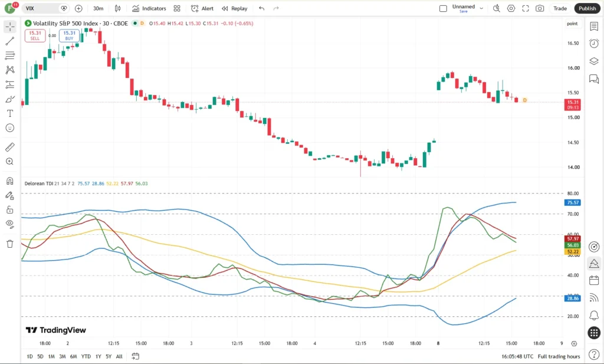Image resolution: width=604 pixels, height=364 pixels.
Task: Open the candle chart type selector
Action: pos(118,8)
